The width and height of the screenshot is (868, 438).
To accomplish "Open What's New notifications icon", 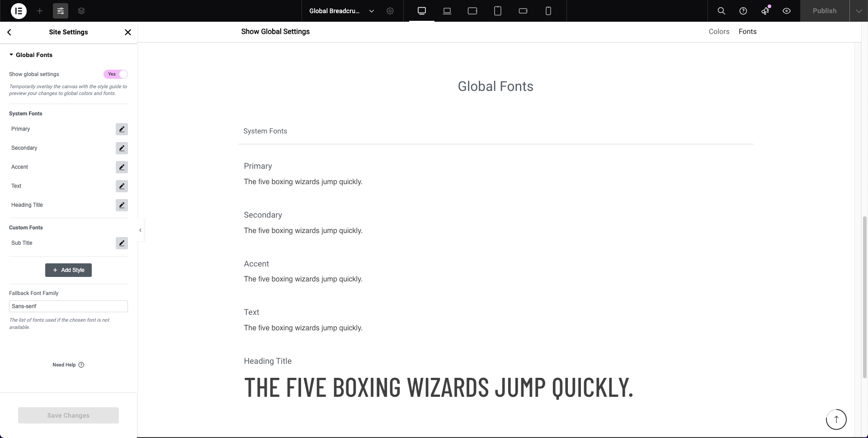I will pyautogui.click(x=765, y=11).
